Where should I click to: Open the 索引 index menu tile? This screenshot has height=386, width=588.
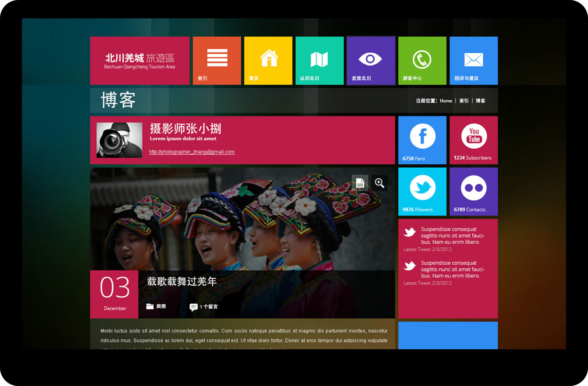pos(217,61)
